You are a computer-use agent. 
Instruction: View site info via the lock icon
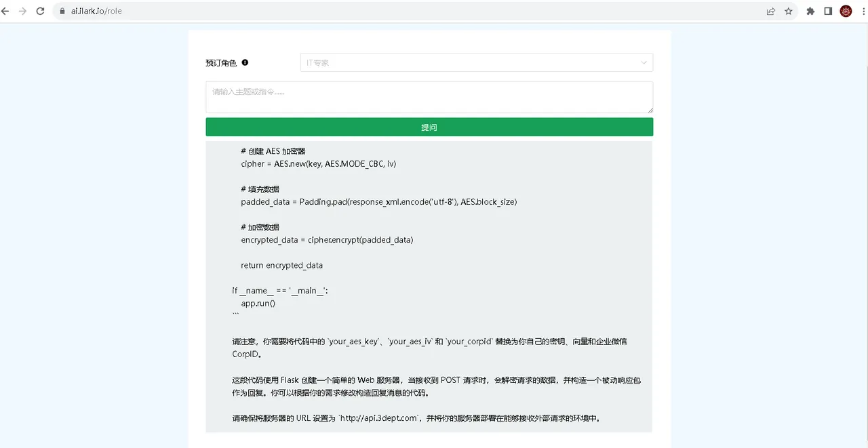coord(62,11)
